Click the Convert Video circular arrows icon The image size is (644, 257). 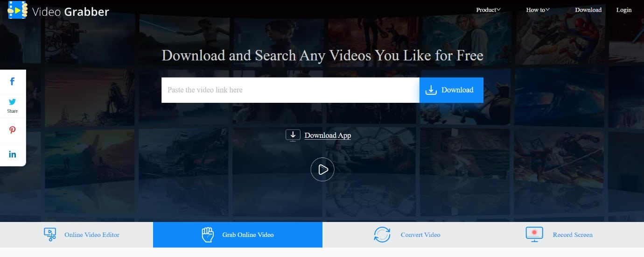(382, 235)
